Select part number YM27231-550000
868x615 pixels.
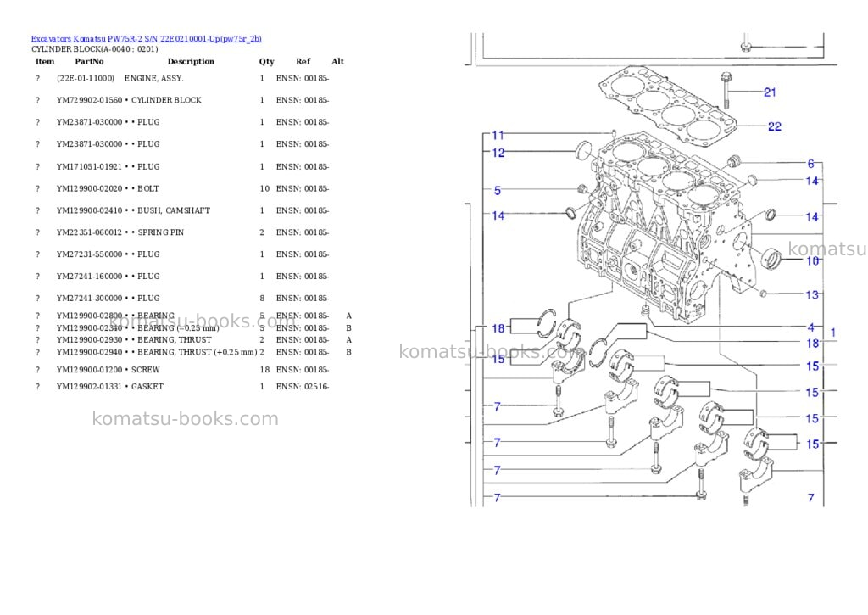tap(89, 254)
